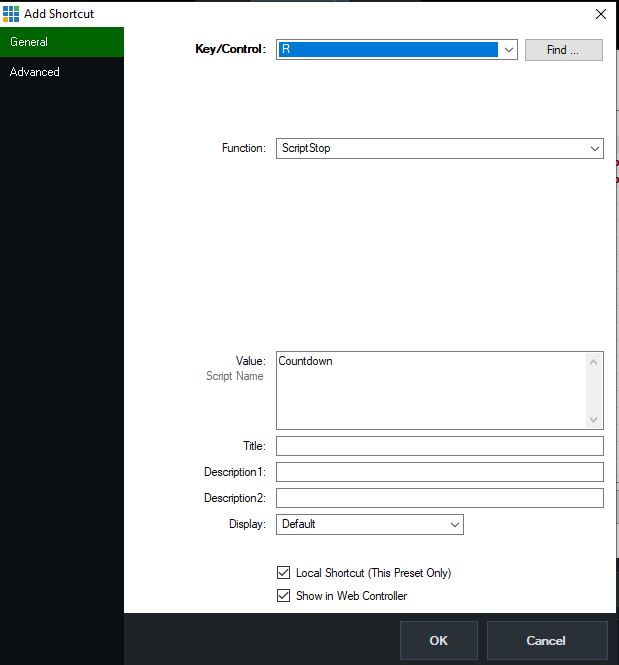Click inside the Description2 field
This screenshot has width=619, height=665.
point(440,498)
